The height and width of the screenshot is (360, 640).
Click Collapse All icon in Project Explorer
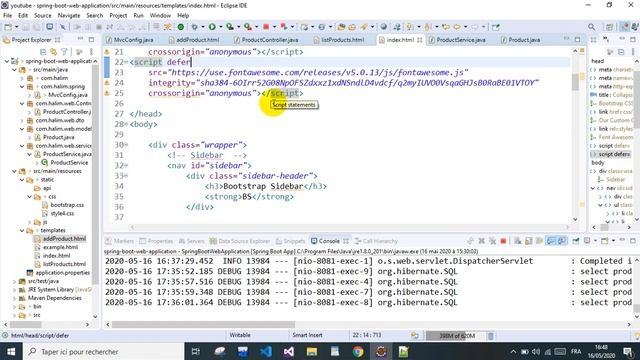tap(43, 52)
